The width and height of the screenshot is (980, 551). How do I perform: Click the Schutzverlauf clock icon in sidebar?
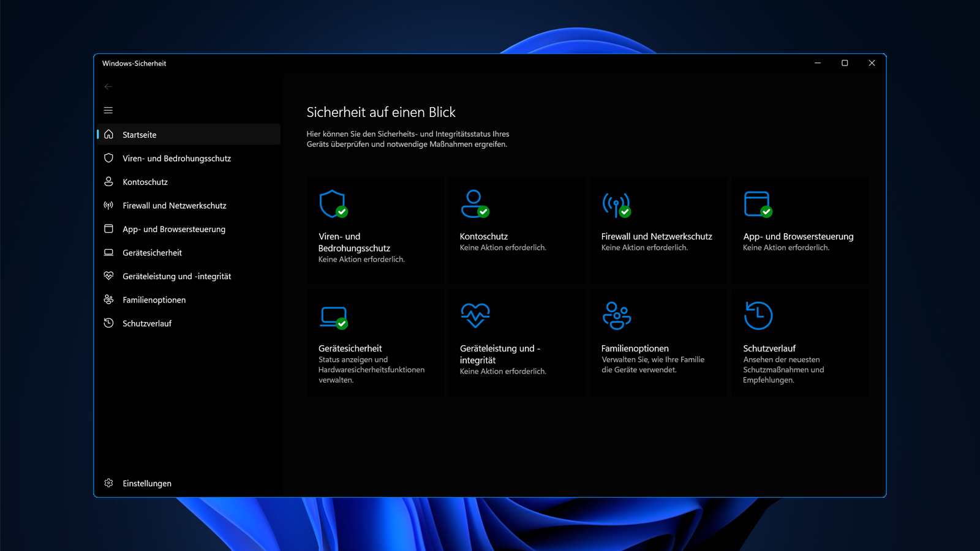coord(109,323)
